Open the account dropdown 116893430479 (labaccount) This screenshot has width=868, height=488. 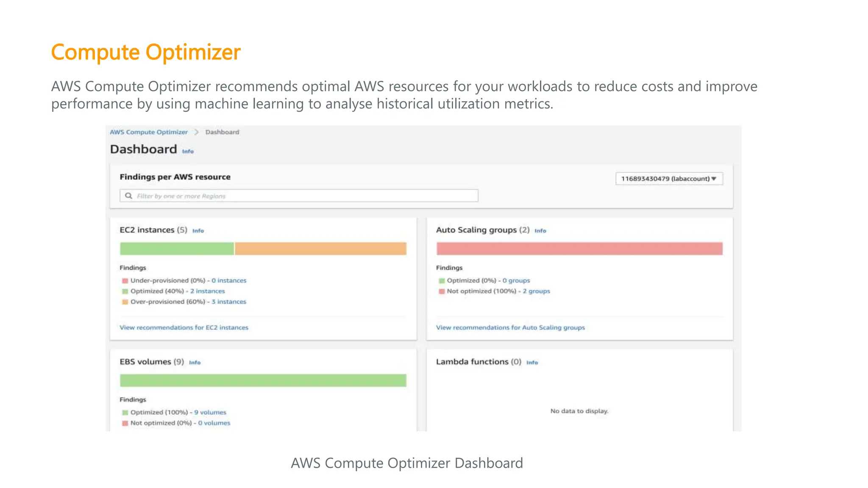tap(669, 179)
